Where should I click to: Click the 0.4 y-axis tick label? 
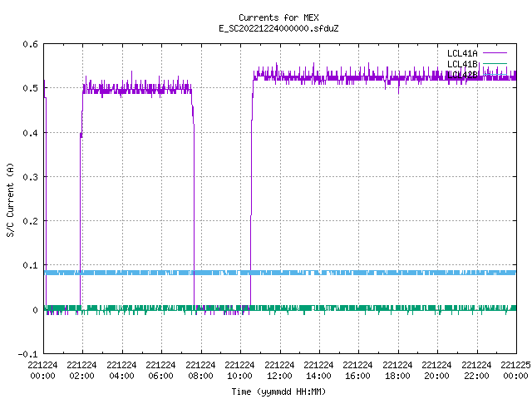(30, 133)
